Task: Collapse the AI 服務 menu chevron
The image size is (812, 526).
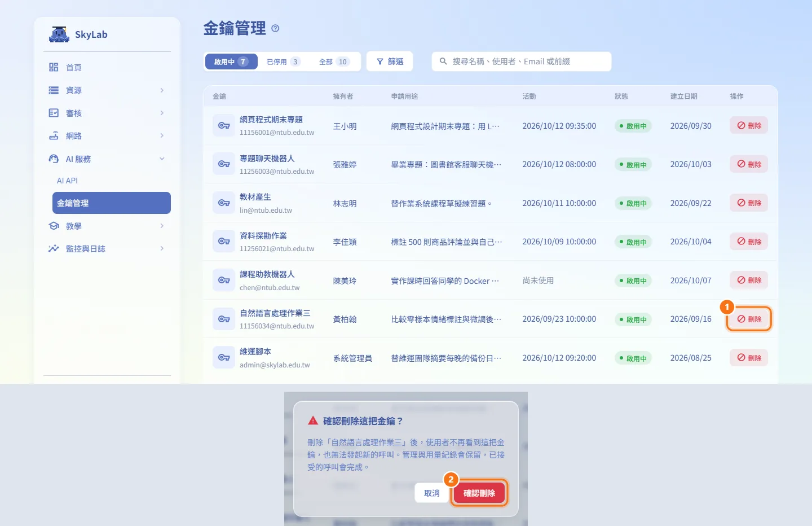Action: (162, 159)
